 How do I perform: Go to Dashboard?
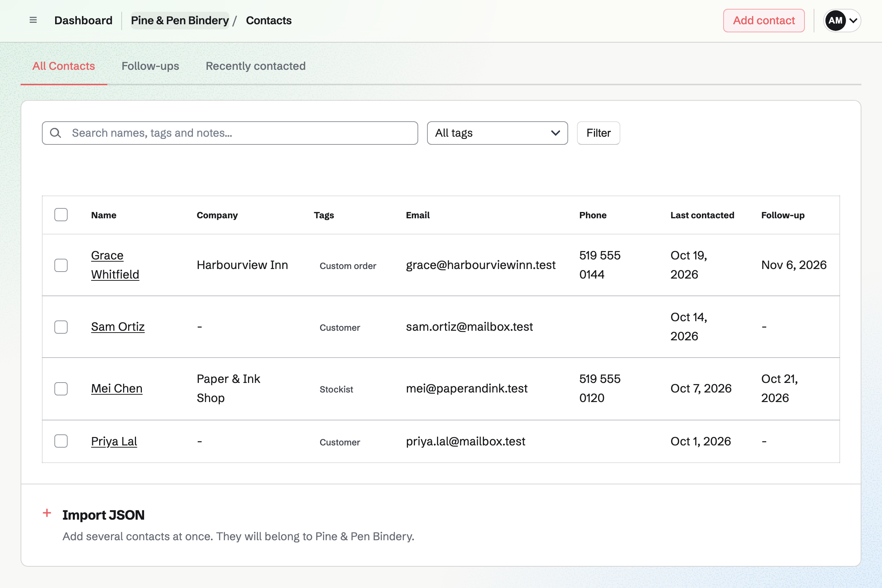(83, 20)
